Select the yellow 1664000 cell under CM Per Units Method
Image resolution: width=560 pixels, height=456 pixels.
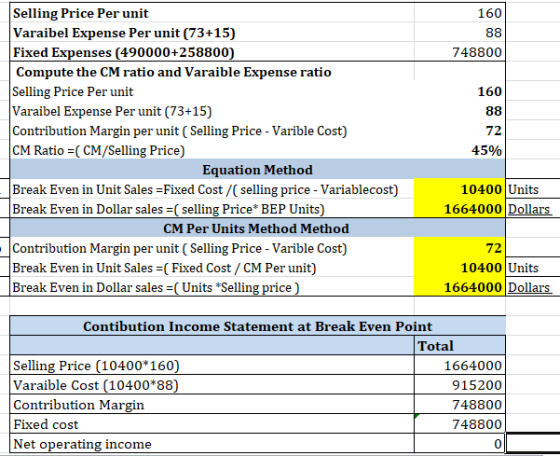pos(460,287)
